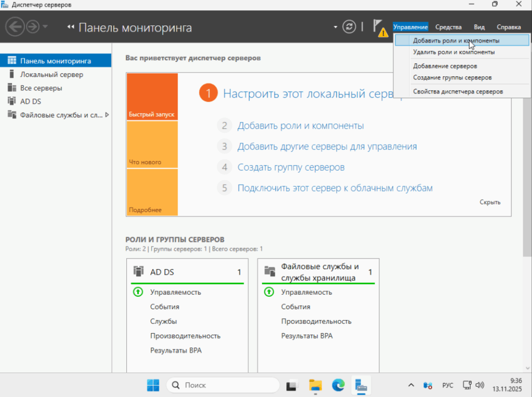
Task: Click Добавить другие серверы для управления
Action: click(327, 146)
